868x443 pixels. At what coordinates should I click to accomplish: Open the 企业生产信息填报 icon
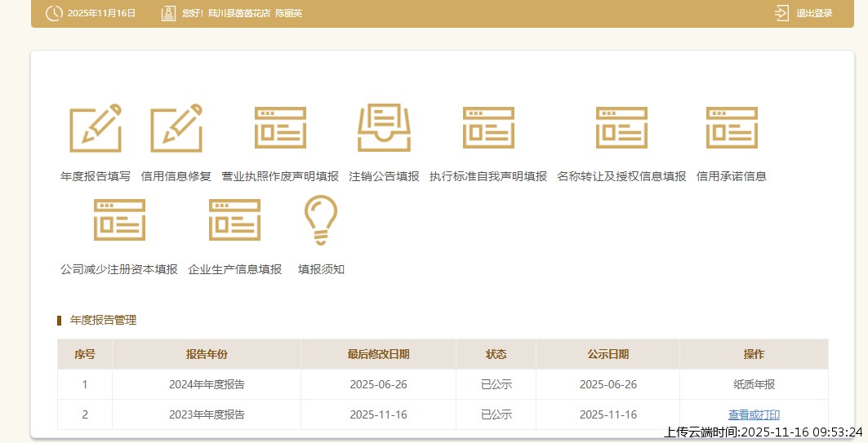coord(235,219)
